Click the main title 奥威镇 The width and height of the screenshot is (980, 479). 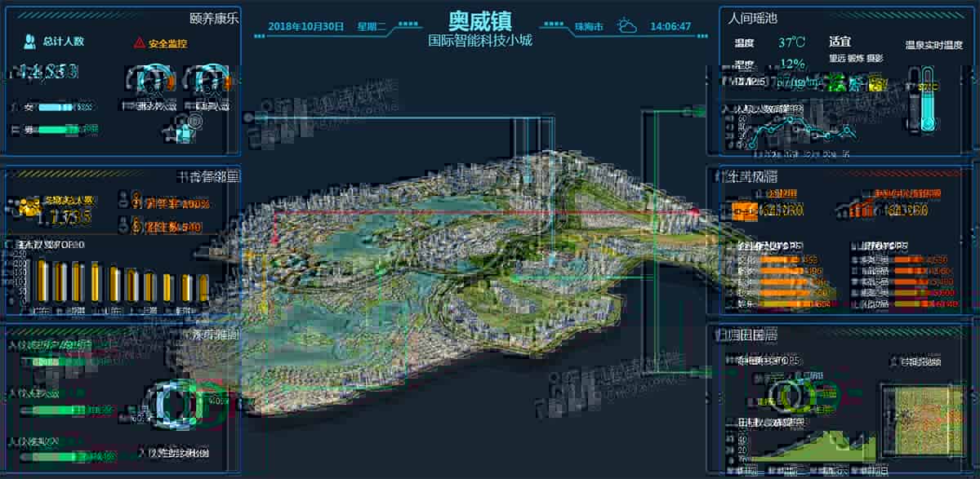pyautogui.click(x=479, y=21)
